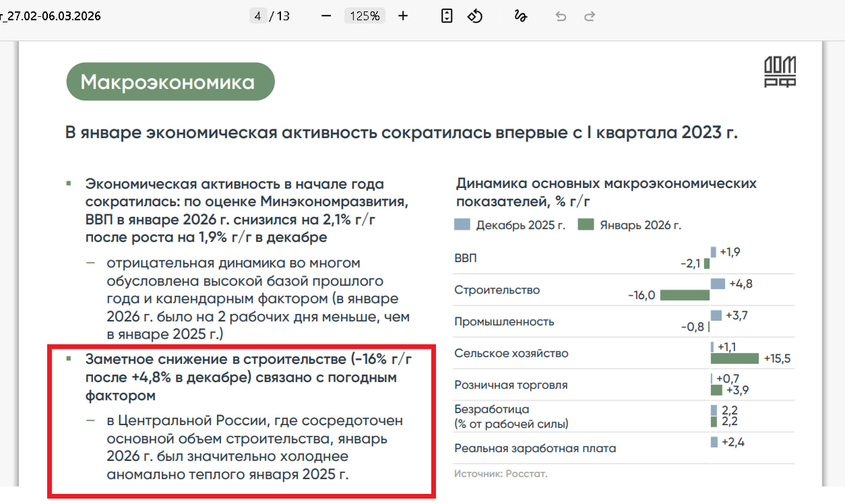
Task: Select the green Январь 2026 г. legend swatch
Action: pos(586,225)
